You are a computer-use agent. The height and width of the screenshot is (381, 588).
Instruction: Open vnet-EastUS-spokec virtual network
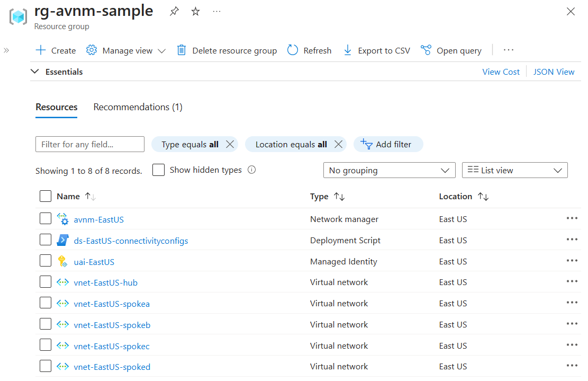[x=112, y=345]
